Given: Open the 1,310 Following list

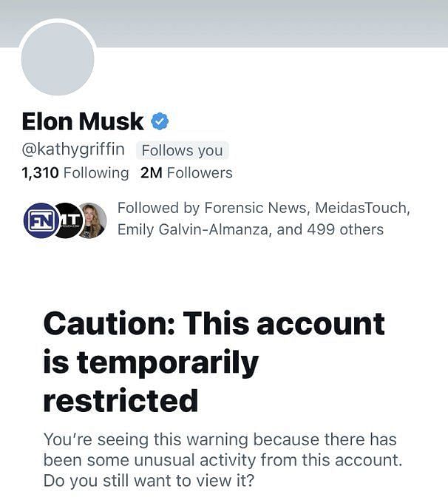Looking at the screenshot, I should pyautogui.click(x=75, y=173).
